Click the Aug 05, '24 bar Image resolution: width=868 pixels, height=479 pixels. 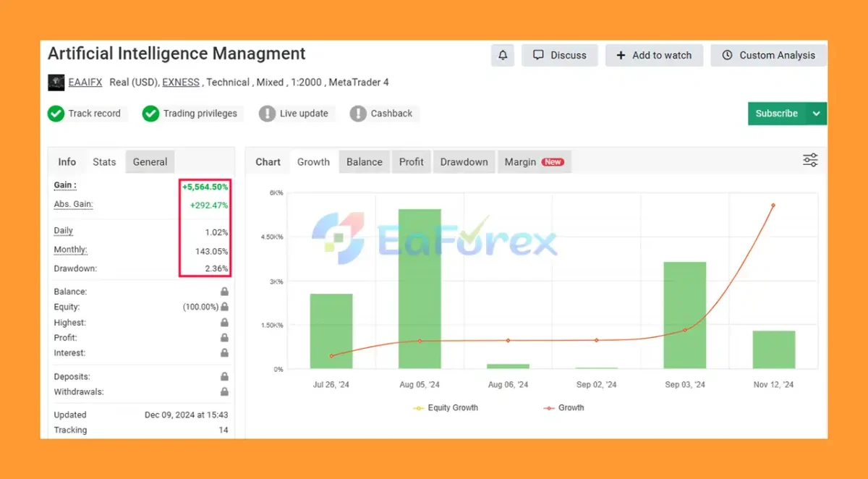click(x=420, y=289)
